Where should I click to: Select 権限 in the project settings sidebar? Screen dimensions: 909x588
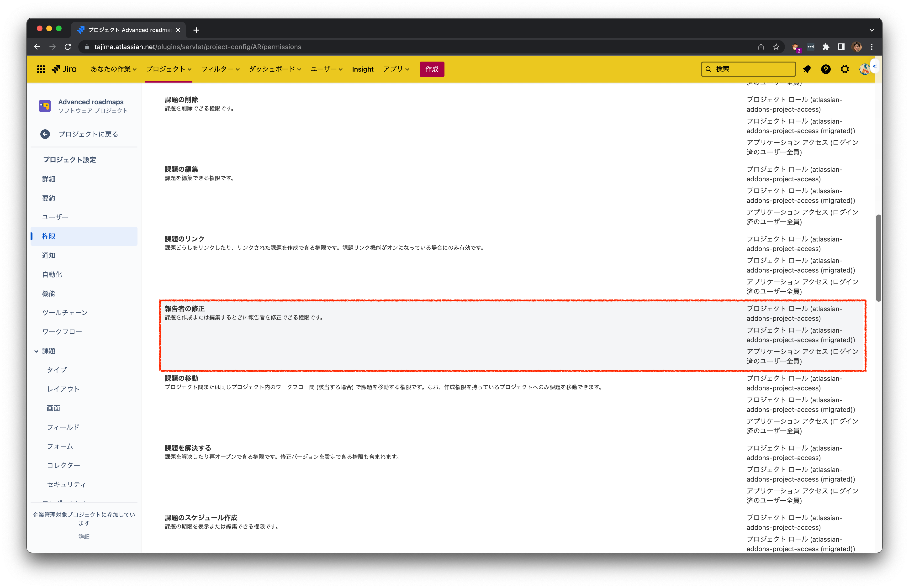[84, 236]
